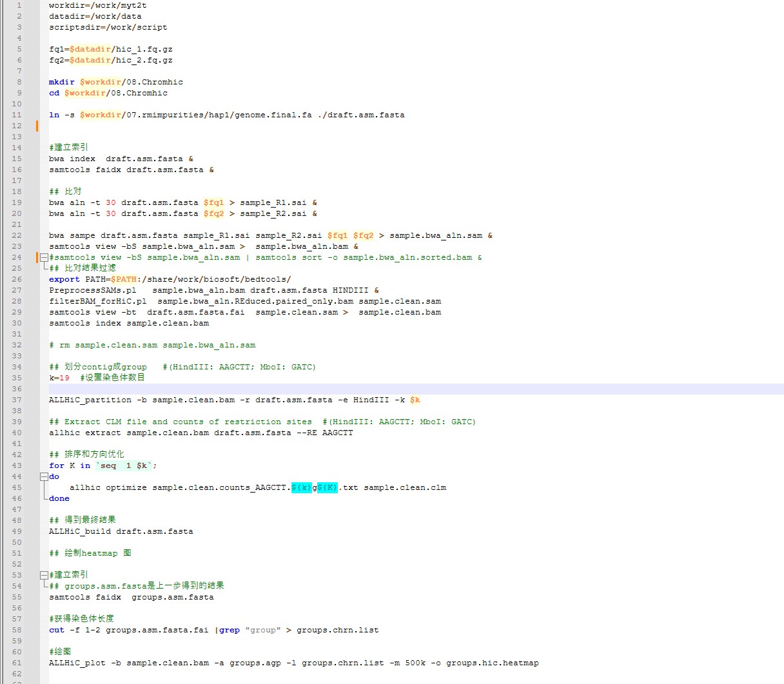Click the 'mkdir' keyword on line 8
Image resolution: width=784 pixels, height=684 pixels.
[x=62, y=82]
